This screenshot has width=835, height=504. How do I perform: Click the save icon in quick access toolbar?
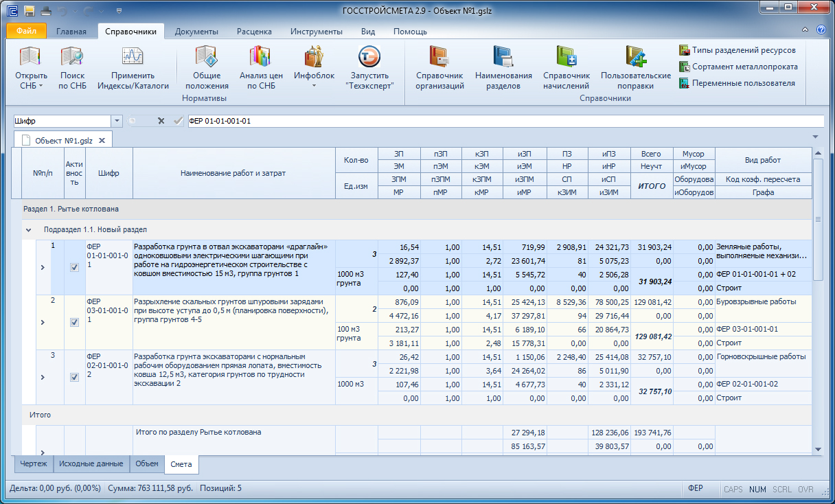(30, 11)
